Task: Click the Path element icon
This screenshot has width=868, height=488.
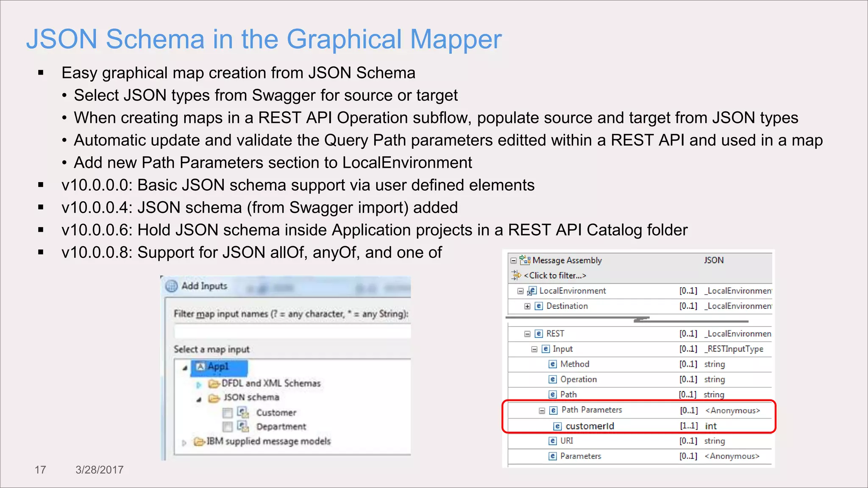Action: click(553, 395)
